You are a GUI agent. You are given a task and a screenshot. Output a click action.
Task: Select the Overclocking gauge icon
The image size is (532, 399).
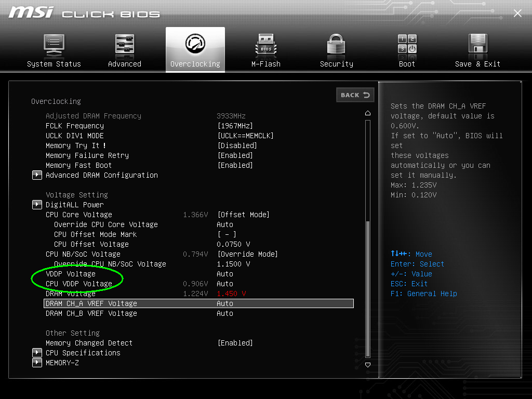pyautogui.click(x=195, y=44)
